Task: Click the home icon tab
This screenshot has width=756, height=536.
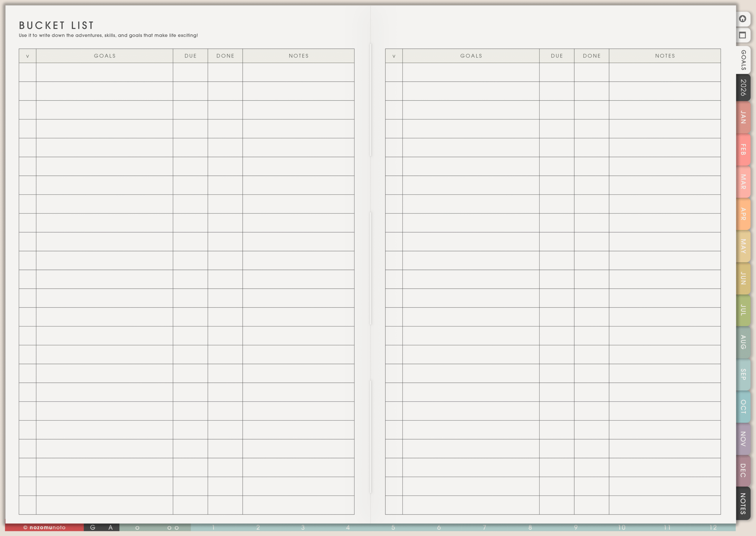Action: (x=742, y=19)
